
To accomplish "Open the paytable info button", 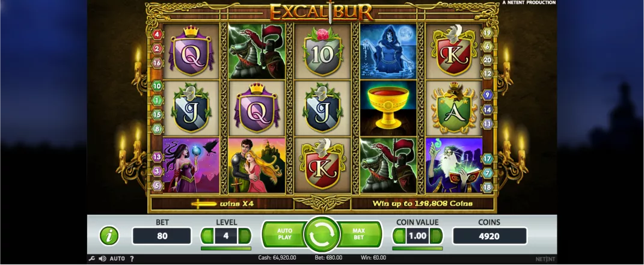I will 109,236.
